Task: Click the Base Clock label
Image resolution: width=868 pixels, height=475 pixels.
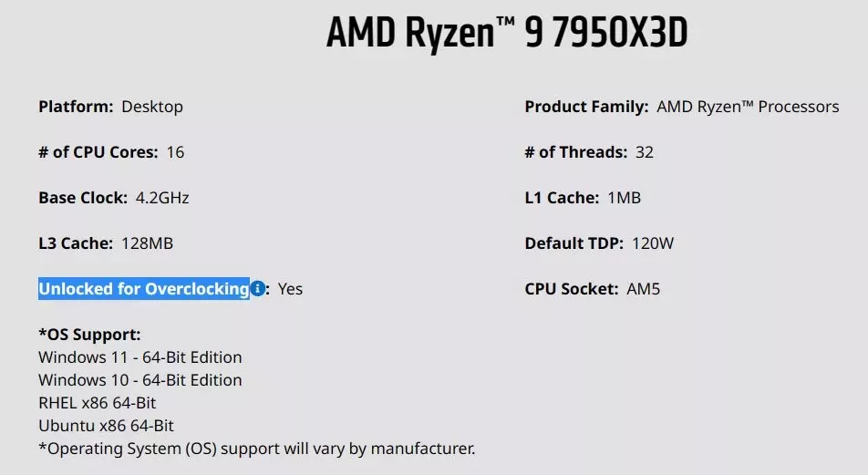Action: click(82, 198)
